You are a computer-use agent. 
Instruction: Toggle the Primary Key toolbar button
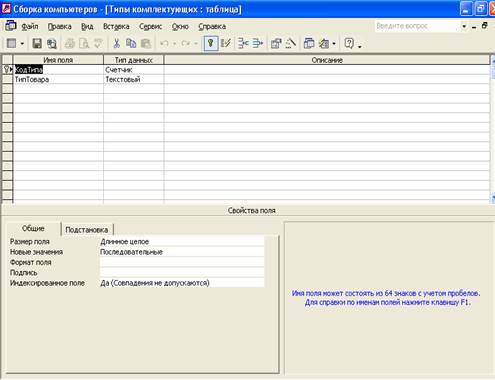[x=211, y=43]
